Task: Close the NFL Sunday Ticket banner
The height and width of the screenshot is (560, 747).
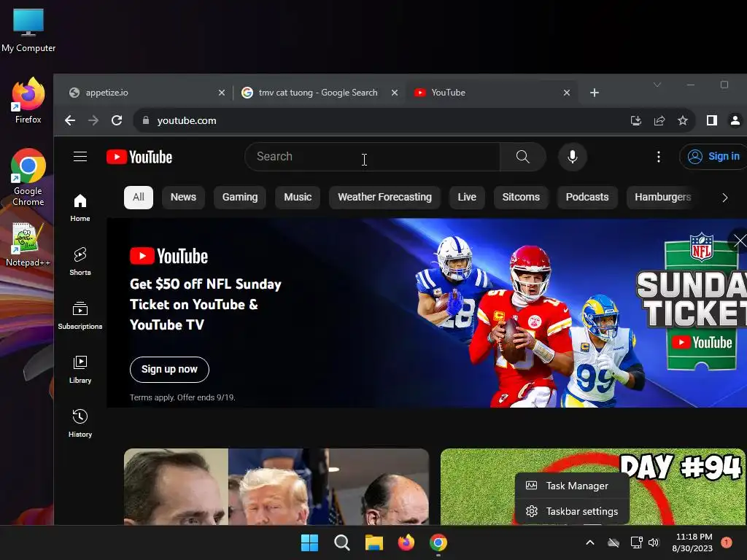Action: point(740,241)
